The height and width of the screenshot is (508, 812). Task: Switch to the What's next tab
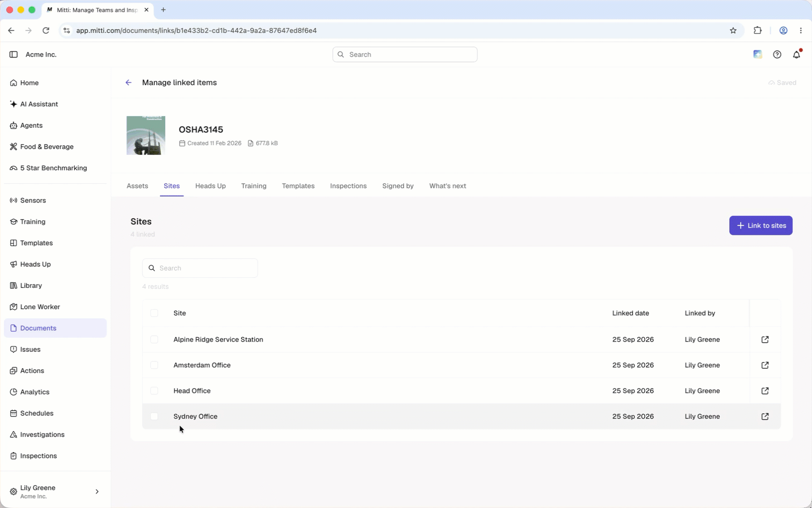[448, 186]
